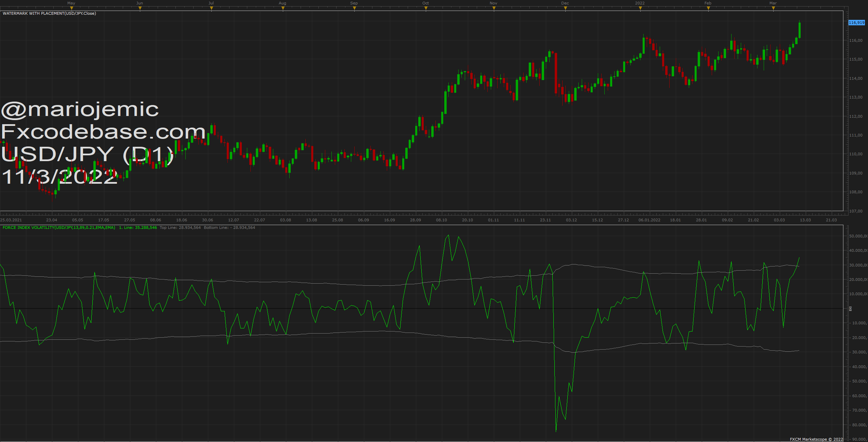Screen dimensions: 868x442
Task: Click the 12.07 date axis label
Action: pos(234,220)
